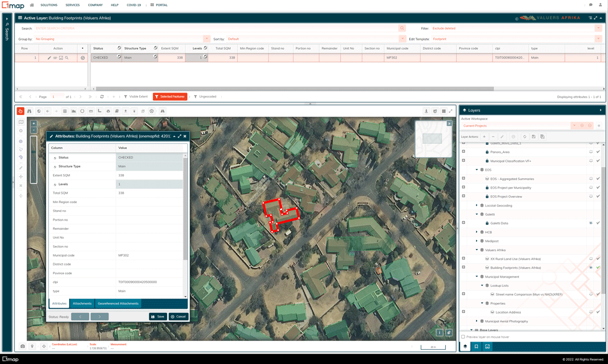Image resolution: width=608 pixels, height=364 pixels.
Task: Zoom in on the map
Action: tap(33, 124)
